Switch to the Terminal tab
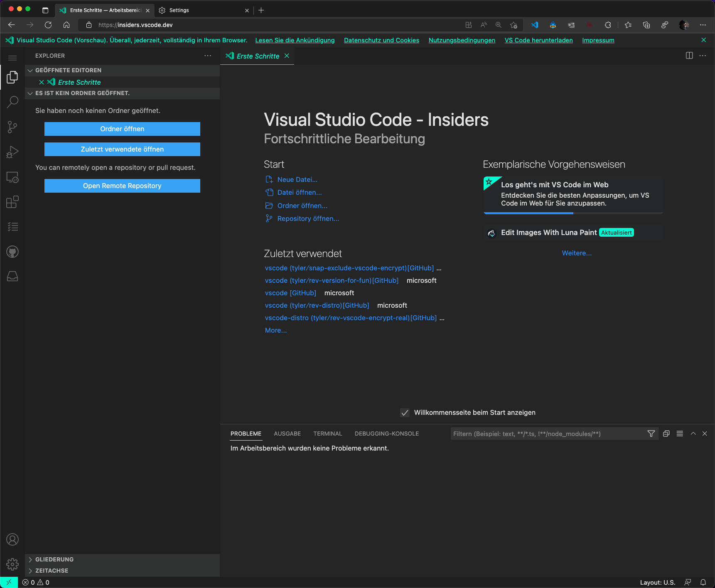This screenshot has height=588, width=715. tap(327, 434)
